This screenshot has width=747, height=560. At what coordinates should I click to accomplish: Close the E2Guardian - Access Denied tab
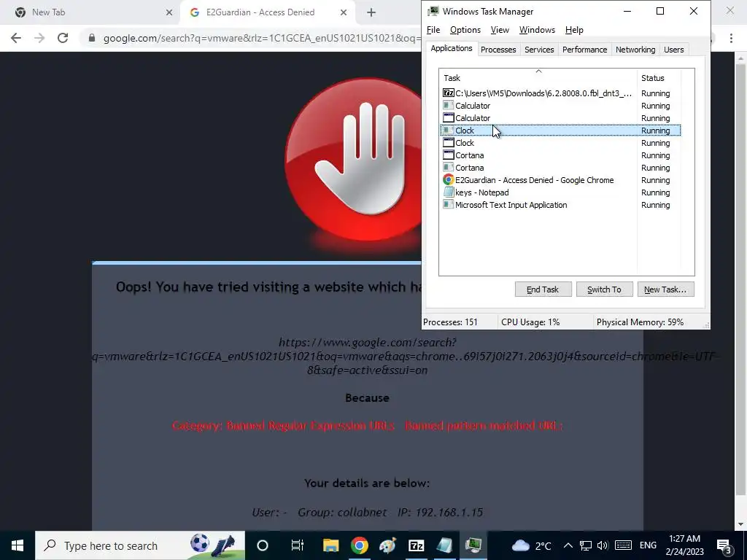click(344, 13)
